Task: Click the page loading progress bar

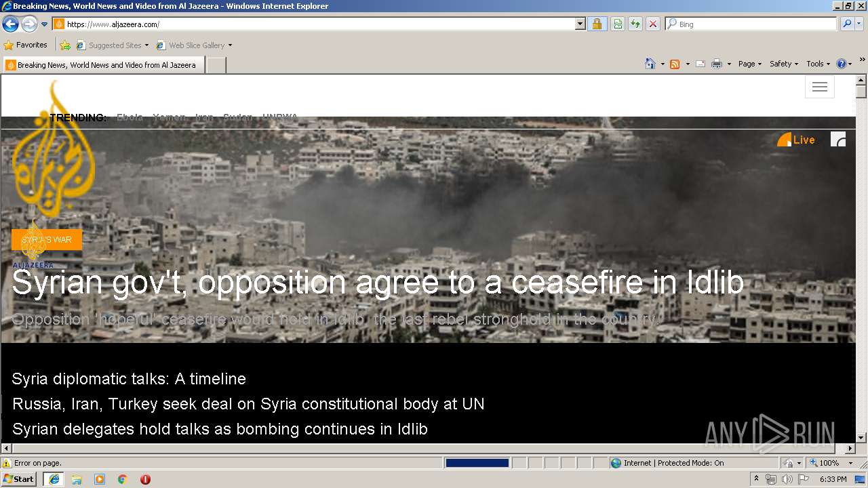Action: point(477,463)
